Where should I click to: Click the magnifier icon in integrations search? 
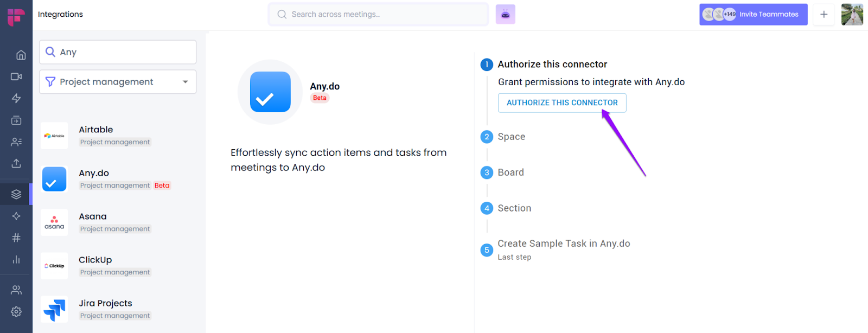(x=50, y=52)
